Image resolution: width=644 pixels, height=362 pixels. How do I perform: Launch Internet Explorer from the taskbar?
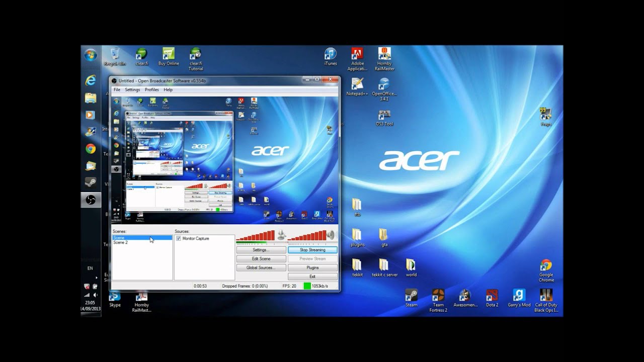coord(91,80)
